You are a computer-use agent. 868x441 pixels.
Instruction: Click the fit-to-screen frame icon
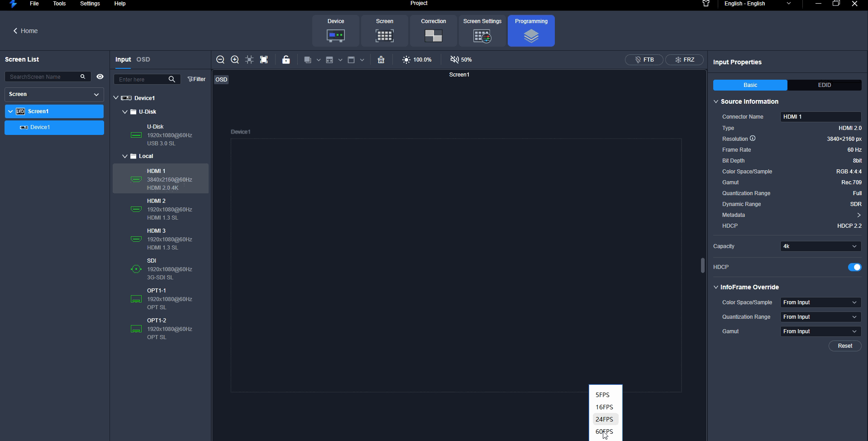pos(264,60)
